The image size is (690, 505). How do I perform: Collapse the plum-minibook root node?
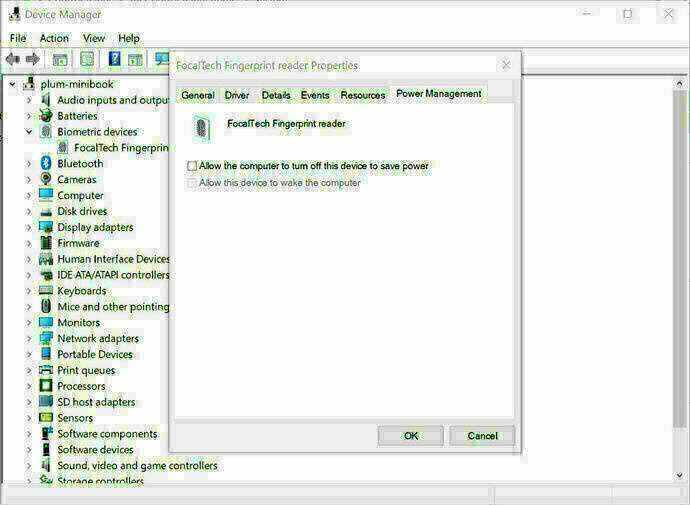[12, 84]
